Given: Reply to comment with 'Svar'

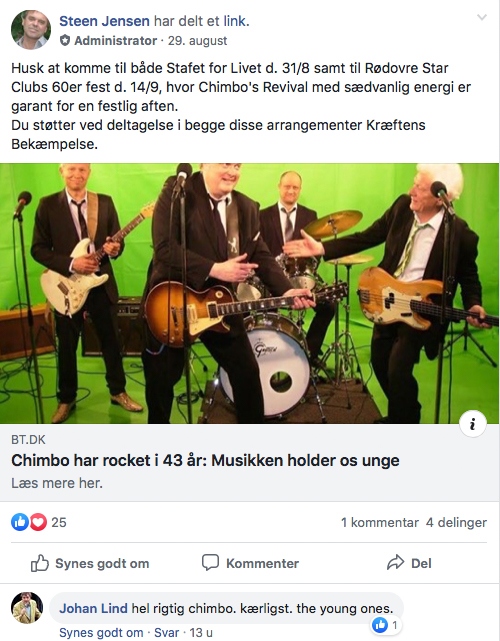Looking at the screenshot, I should (x=166, y=633).
